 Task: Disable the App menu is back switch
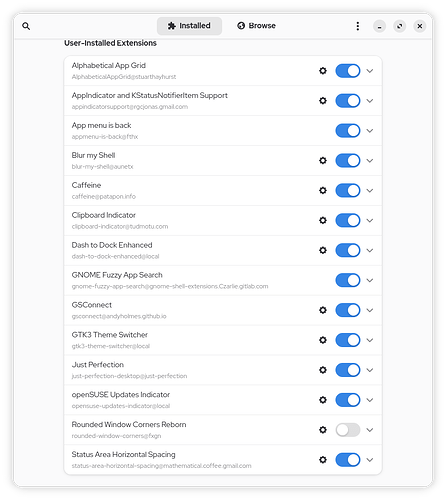(348, 131)
